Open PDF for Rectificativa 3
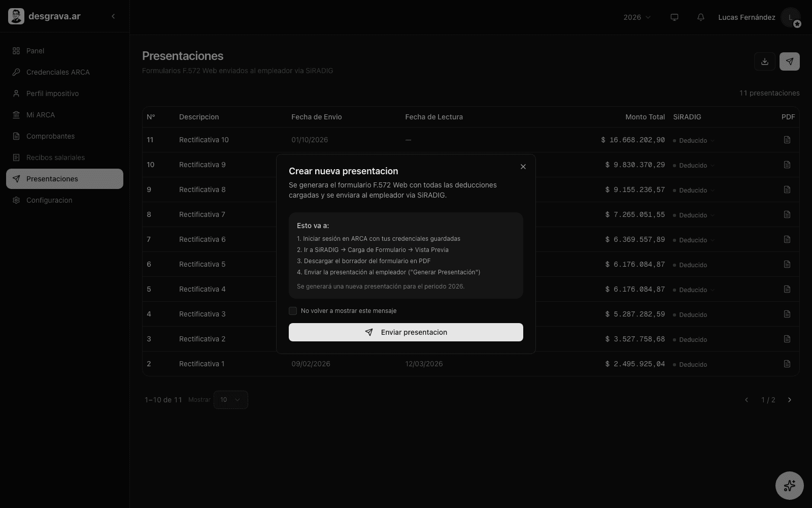 (x=787, y=314)
